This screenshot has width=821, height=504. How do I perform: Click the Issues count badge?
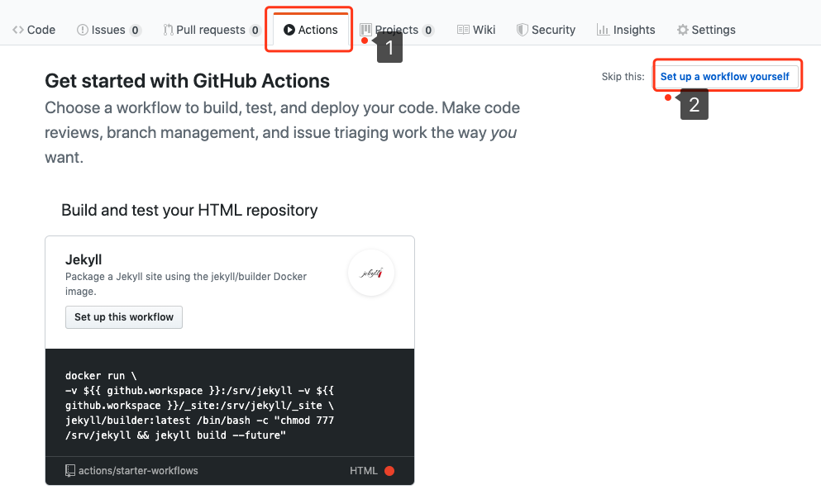pos(135,31)
